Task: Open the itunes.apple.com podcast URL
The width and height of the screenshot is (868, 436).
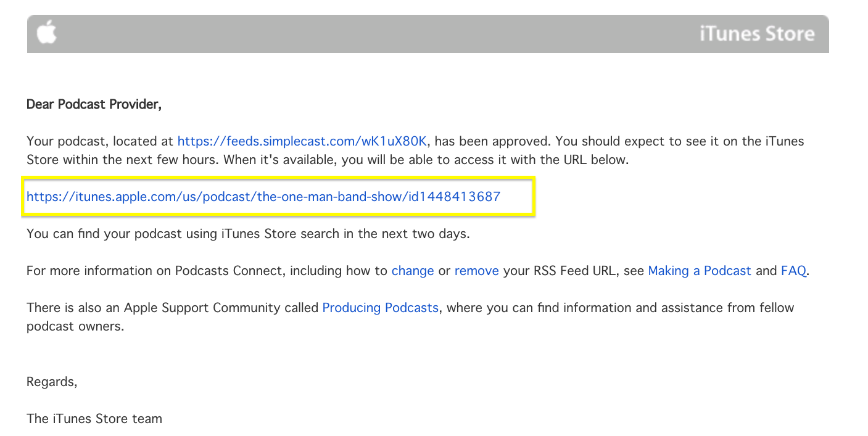Action: tap(263, 197)
